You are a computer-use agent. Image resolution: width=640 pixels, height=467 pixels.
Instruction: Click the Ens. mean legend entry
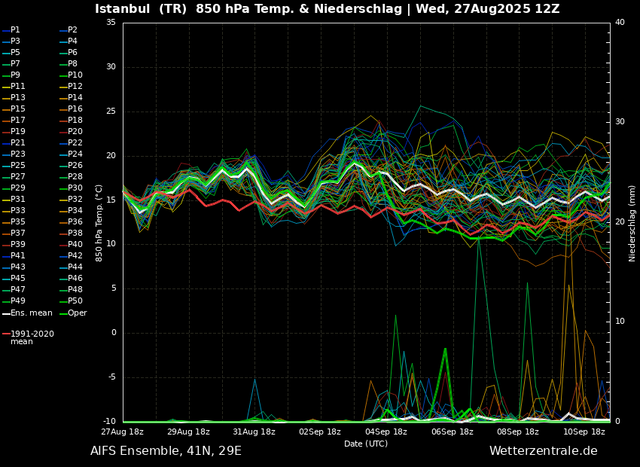[x=27, y=313]
